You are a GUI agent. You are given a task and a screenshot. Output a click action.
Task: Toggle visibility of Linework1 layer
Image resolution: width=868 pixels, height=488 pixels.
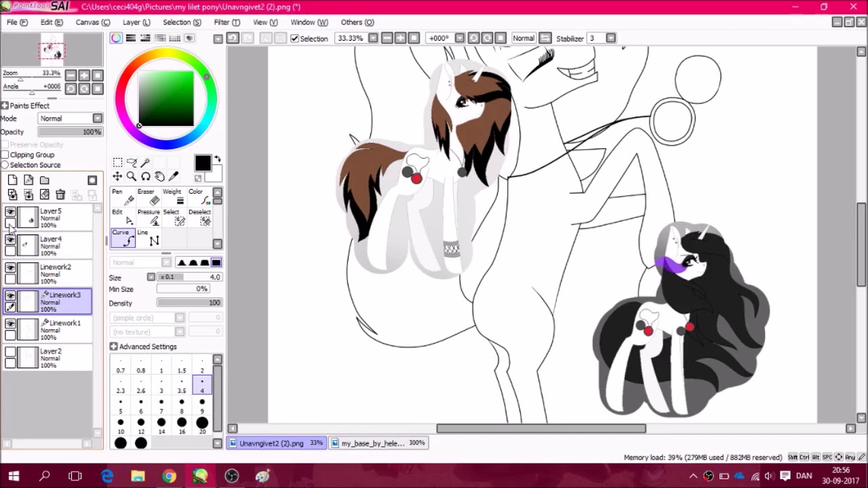click(x=10, y=325)
